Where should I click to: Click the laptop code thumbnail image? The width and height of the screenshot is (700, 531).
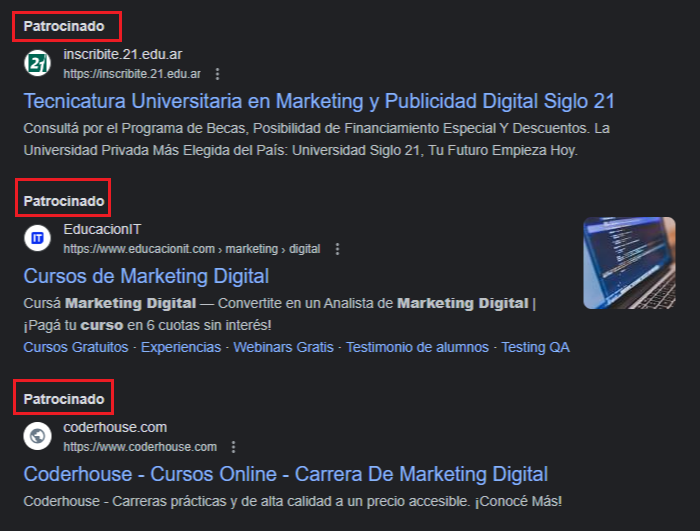tap(629, 263)
